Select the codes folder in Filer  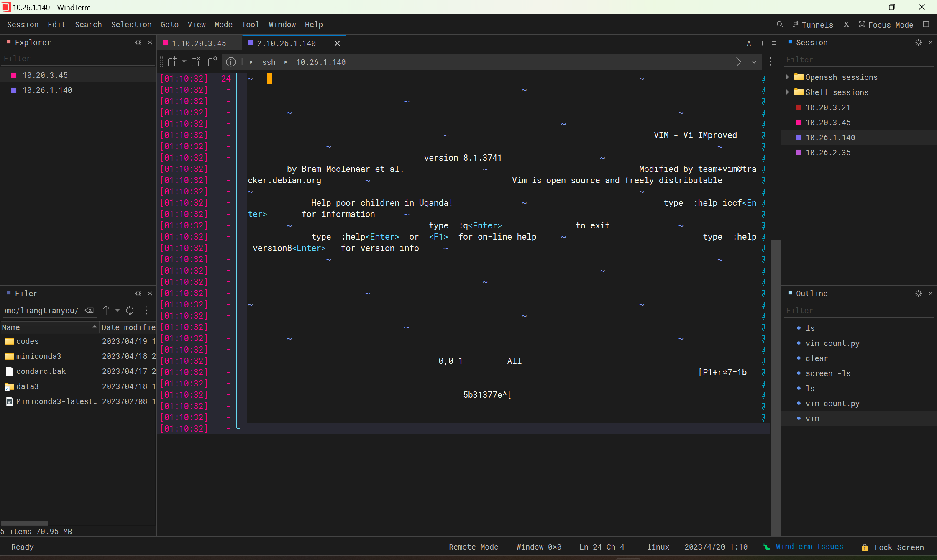point(78,341)
